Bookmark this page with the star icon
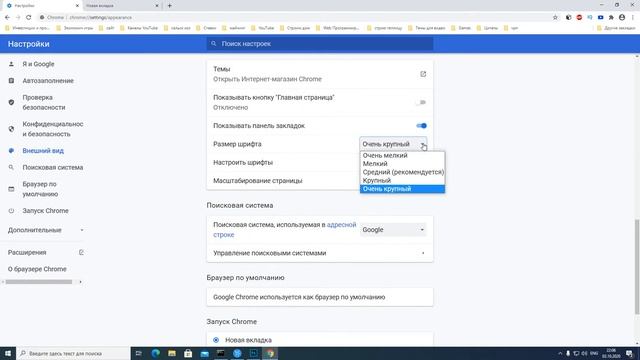This screenshot has height=360, width=640. [x=555, y=18]
